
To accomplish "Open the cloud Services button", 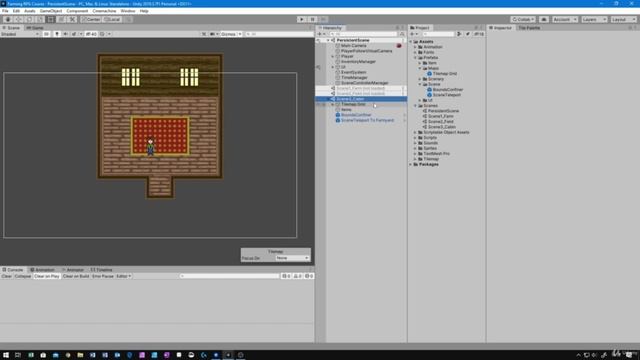I will [x=544, y=19].
